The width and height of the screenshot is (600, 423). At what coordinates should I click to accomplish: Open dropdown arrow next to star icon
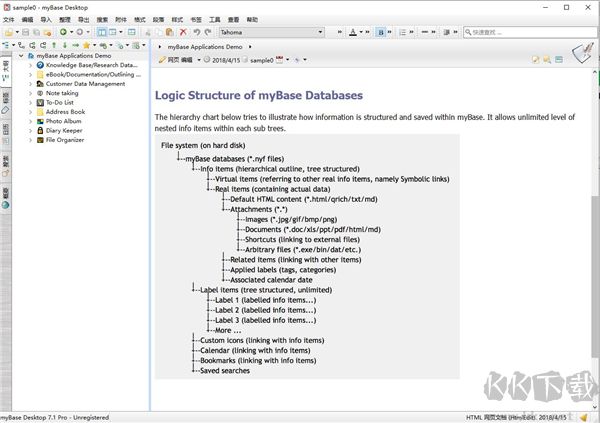[94, 46]
